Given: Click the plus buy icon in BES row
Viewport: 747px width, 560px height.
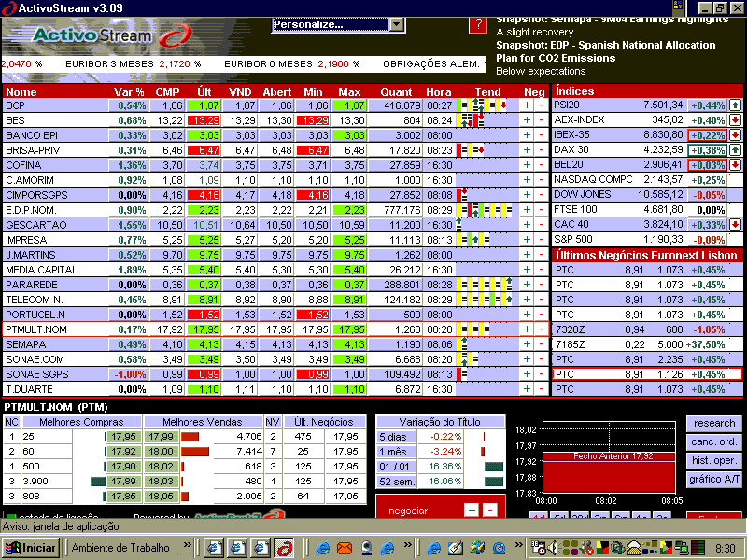Looking at the screenshot, I should tap(527, 120).
